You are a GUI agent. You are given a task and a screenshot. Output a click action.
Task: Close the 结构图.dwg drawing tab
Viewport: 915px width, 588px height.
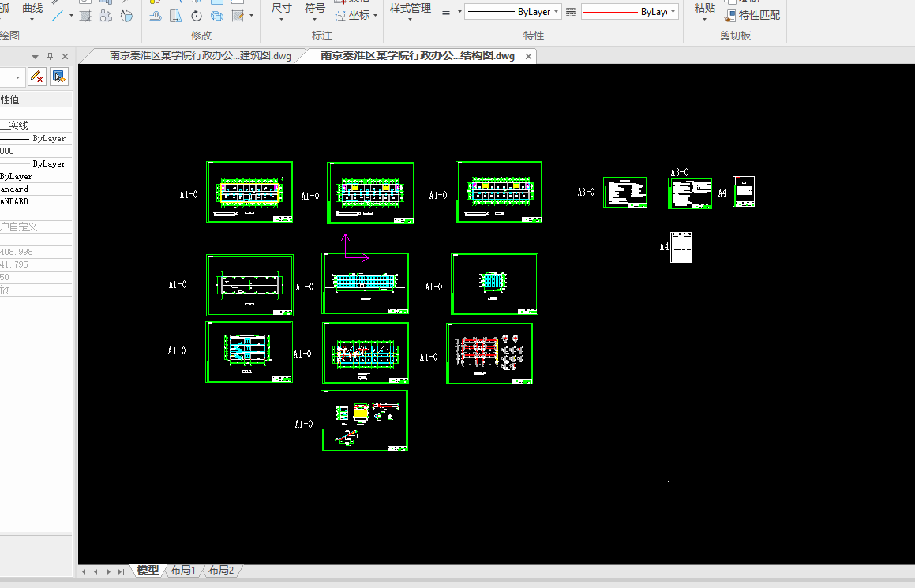(528, 57)
